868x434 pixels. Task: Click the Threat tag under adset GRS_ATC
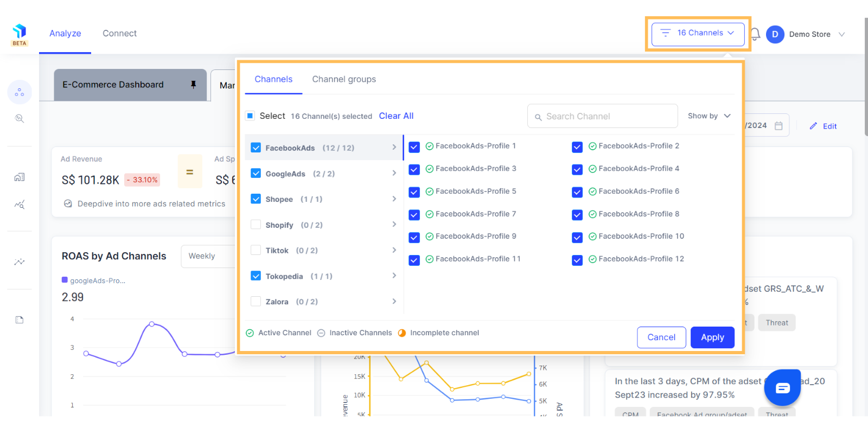coord(777,323)
